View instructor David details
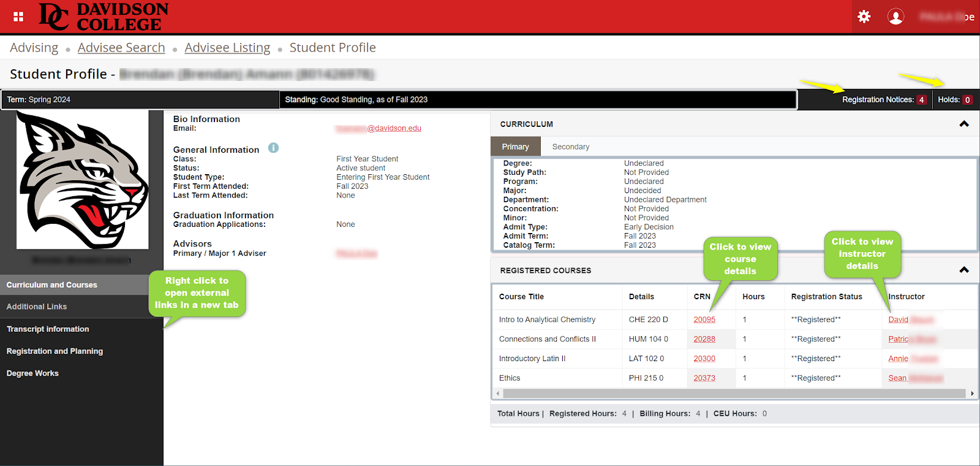Screen dimensions: 980x466 pyautogui.click(x=911, y=319)
